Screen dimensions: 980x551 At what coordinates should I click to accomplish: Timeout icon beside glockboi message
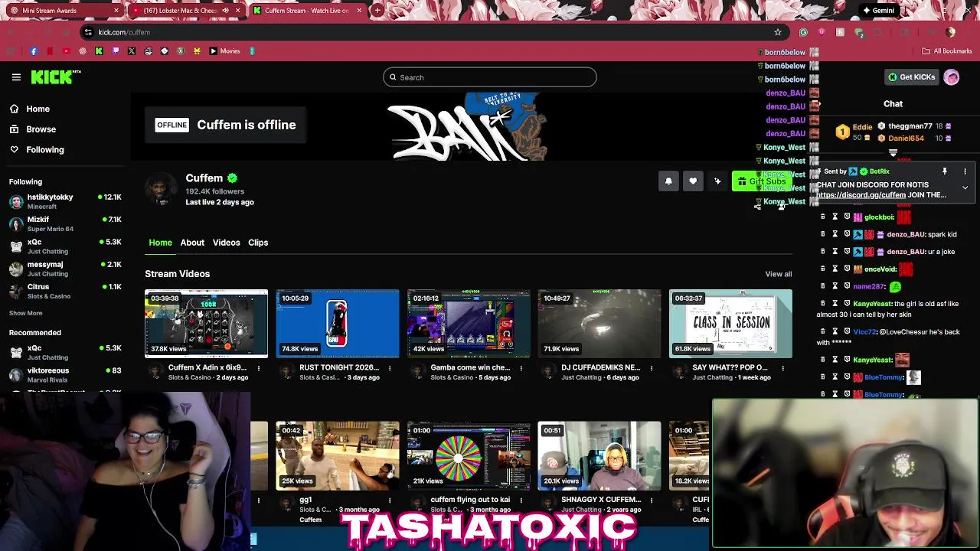point(835,217)
